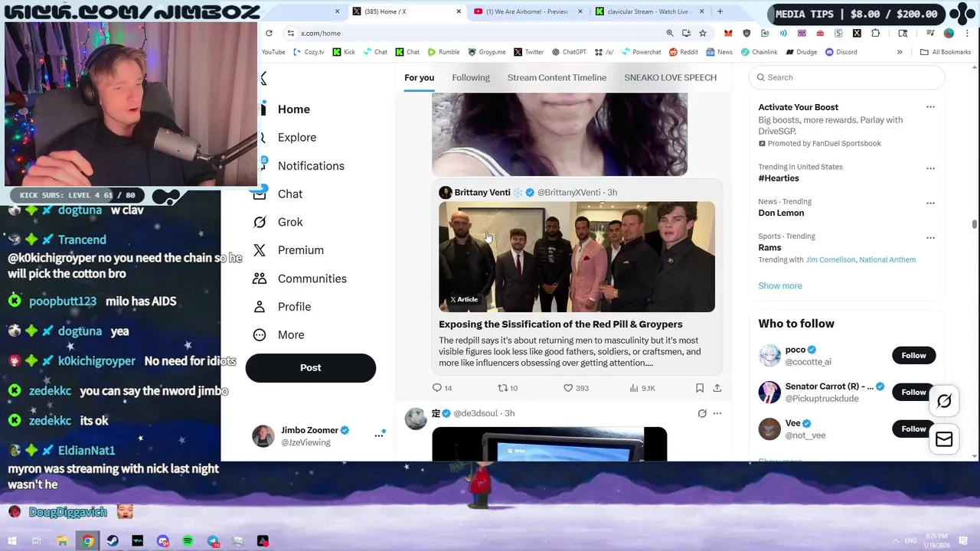Open the National Anthem trend link
980x551 pixels.
coord(887,259)
